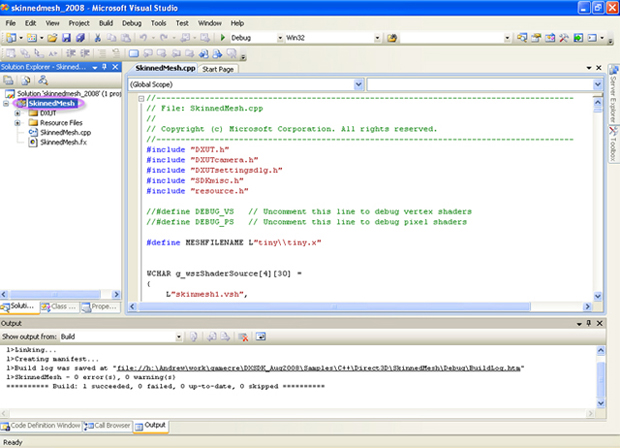The image size is (620, 448).
Task: Click the Find in Files icon
Action: pyautogui.click(x=392, y=38)
